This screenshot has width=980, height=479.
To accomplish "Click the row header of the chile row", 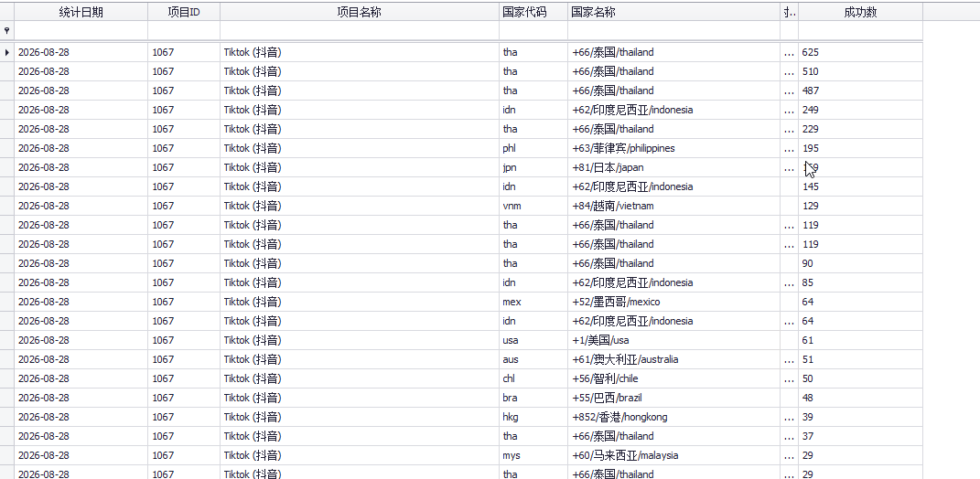I will point(7,378).
